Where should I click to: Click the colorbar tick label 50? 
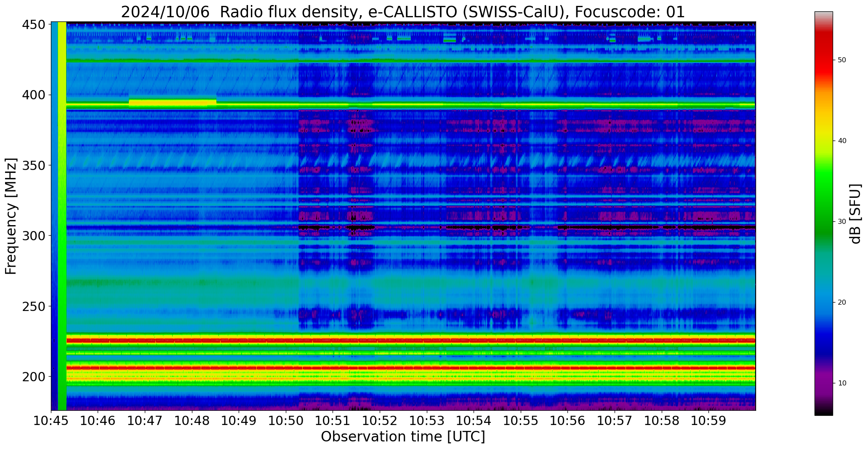pos(842,60)
